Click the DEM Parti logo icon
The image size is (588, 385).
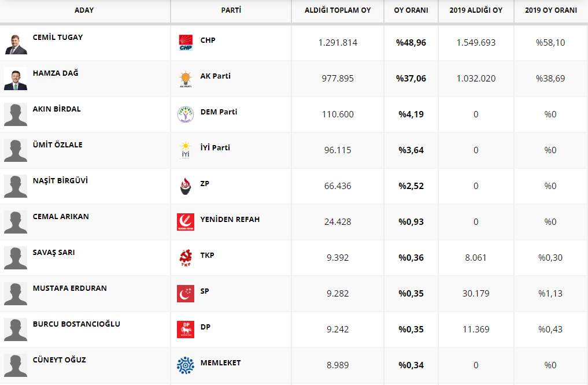pyautogui.click(x=186, y=114)
